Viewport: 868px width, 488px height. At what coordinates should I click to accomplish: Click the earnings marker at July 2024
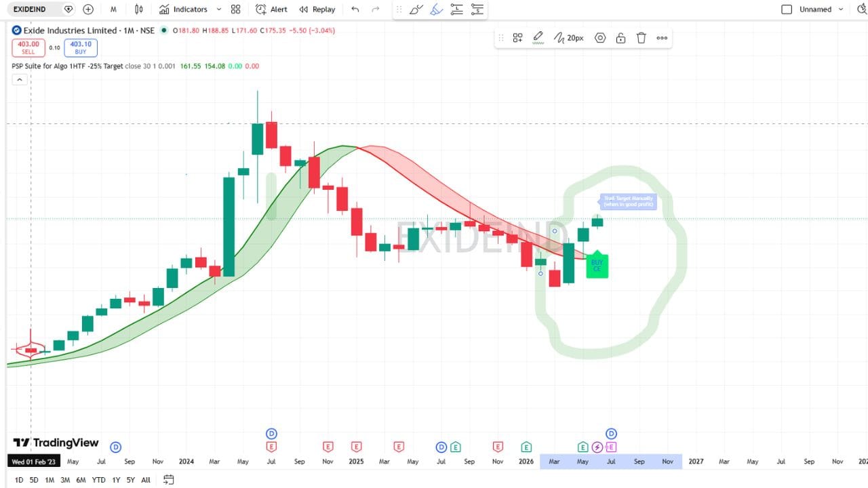[x=271, y=447]
